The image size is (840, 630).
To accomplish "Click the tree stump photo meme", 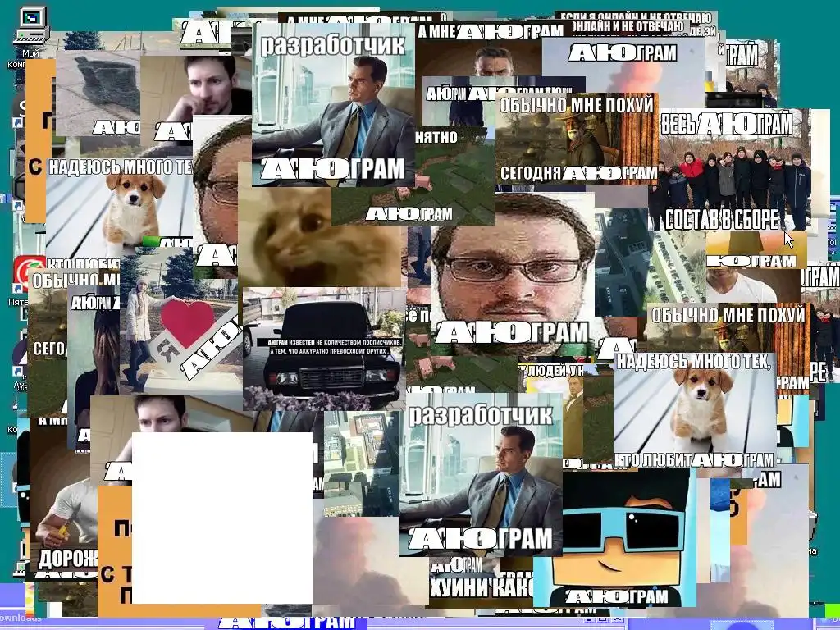I will tap(98, 94).
